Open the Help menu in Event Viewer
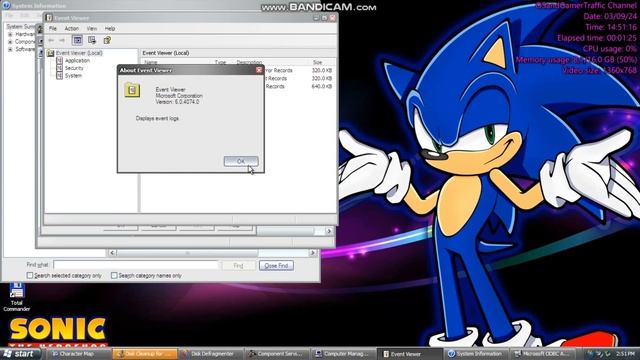The image size is (640, 360). [x=110, y=29]
